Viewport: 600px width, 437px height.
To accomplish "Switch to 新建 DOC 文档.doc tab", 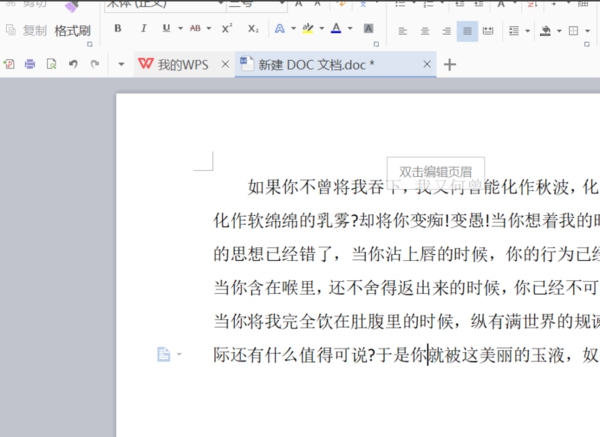I will (x=335, y=65).
